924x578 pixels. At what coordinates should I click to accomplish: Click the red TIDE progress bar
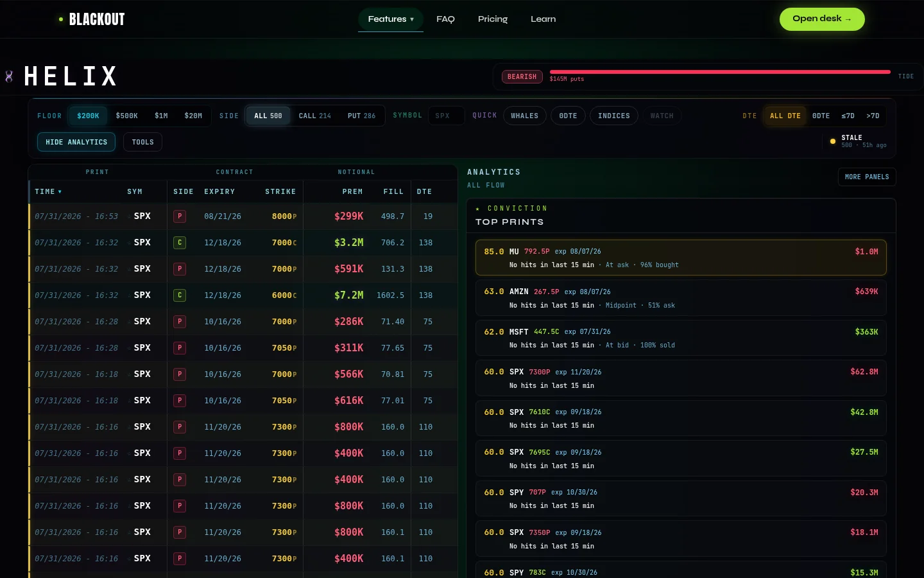click(720, 72)
